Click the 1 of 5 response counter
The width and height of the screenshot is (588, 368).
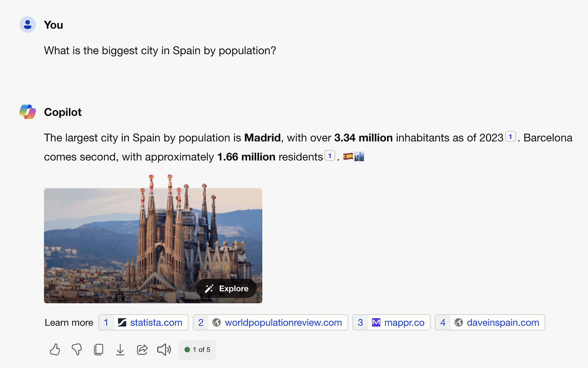click(198, 349)
